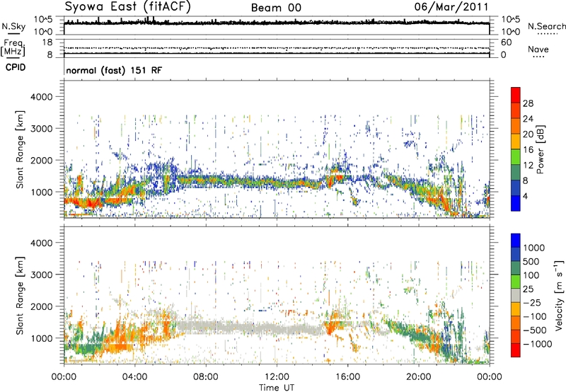Click the 'Nave' legend label
This screenshot has height=392, width=566.
coord(538,49)
